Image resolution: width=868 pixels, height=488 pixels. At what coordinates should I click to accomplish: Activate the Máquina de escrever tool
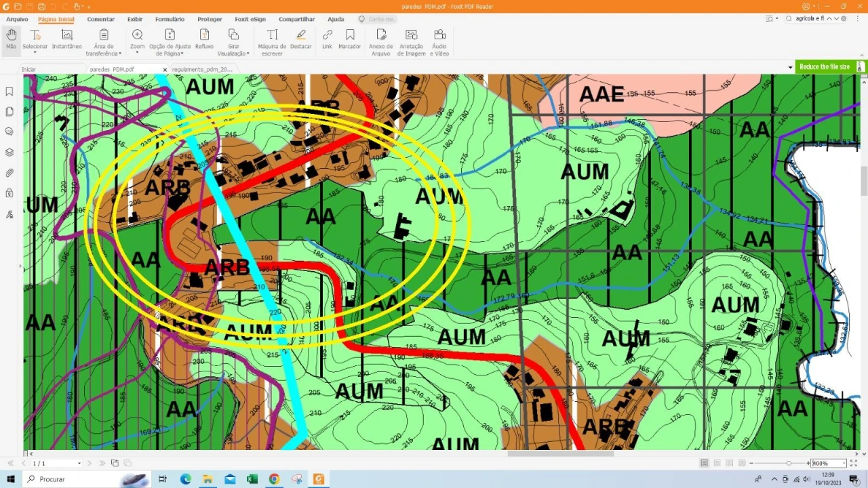click(x=272, y=42)
